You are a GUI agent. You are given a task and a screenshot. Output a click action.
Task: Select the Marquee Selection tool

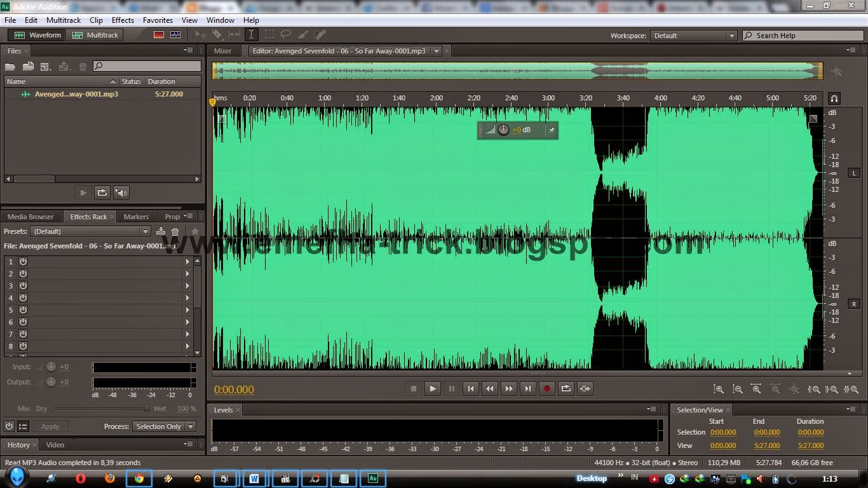pyautogui.click(x=269, y=35)
